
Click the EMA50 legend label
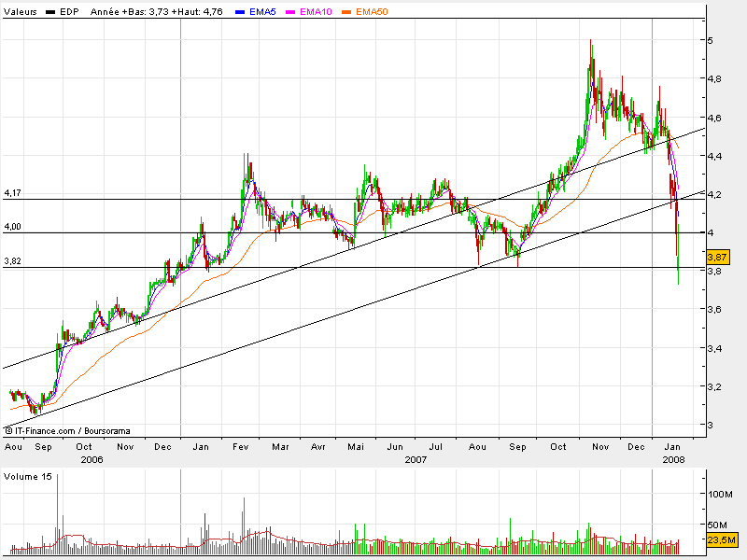tap(372, 12)
